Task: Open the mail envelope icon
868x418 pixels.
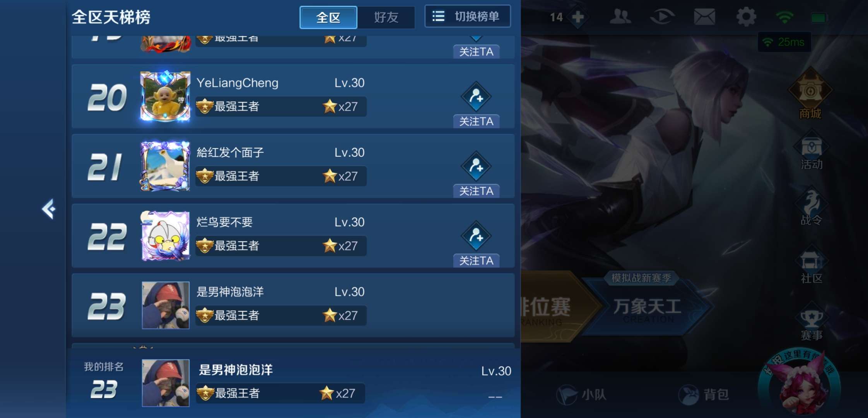Action: (704, 17)
